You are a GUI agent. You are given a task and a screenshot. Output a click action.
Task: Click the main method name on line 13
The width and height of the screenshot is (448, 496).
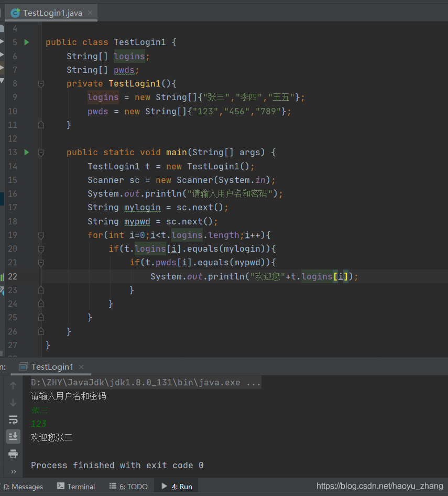[x=177, y=153]
